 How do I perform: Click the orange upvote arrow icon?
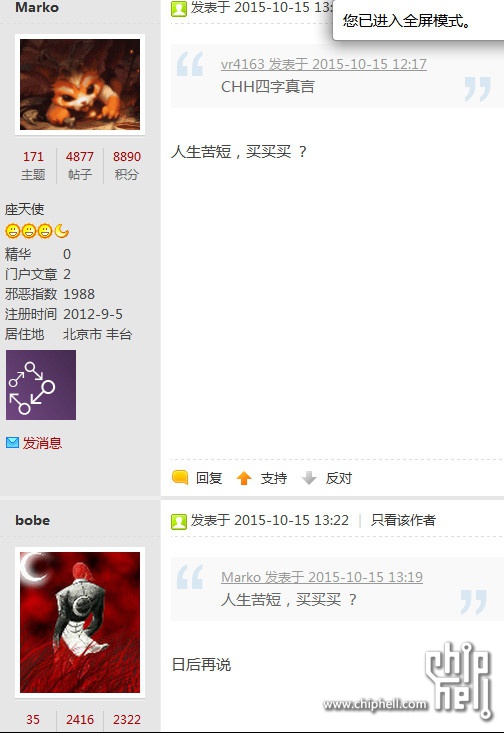point(244,478)
